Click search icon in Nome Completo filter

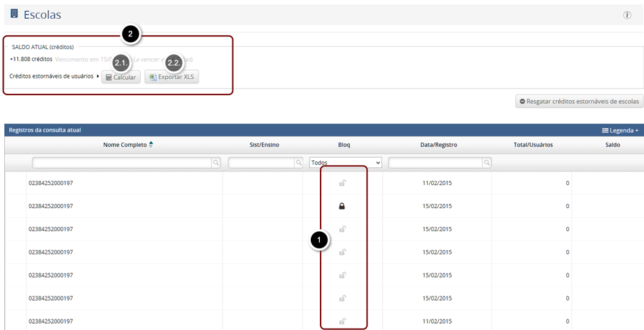click(x=216, y=163)
